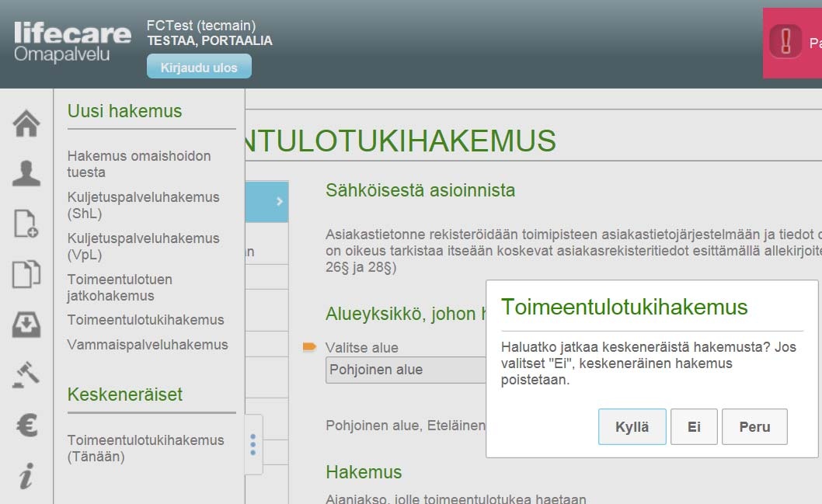The height and width of the screenshot is (504, 822).
Task: Log out with Kirjaudu ulos button
Action: (x=199, y=67)
